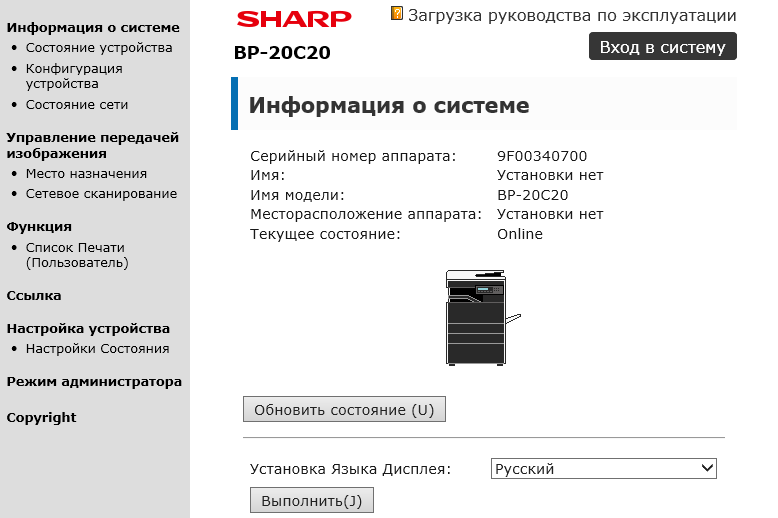This screenshot has width=778, height=518.
Task: Open the display language dropdown set to Русский
Action: tap(603, 468)
